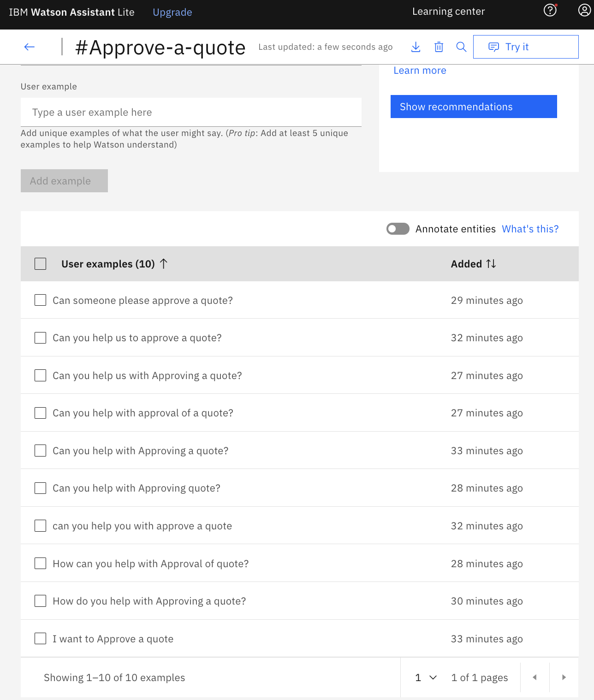Toggle Annotate entities switch

click(398, 229)
